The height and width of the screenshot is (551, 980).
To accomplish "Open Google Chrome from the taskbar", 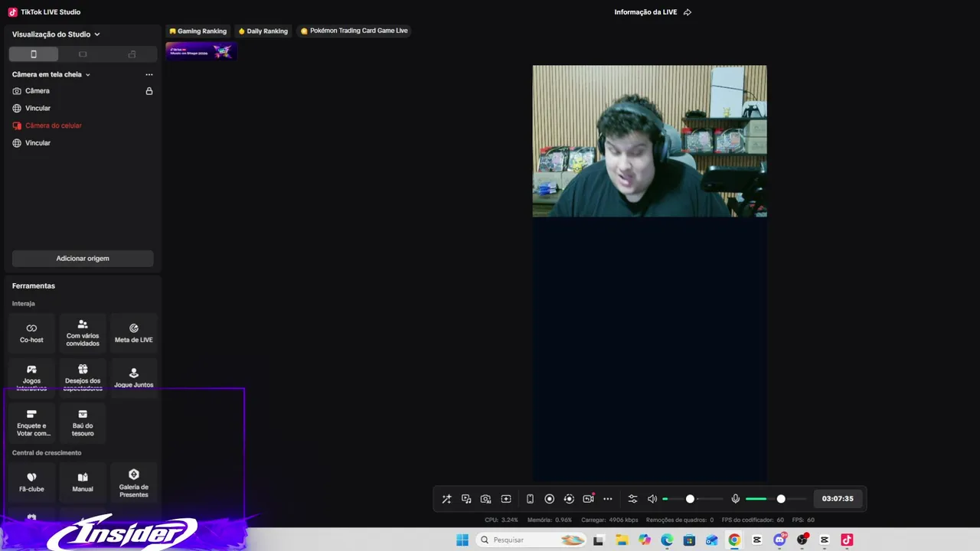I will tap(734, 540).
